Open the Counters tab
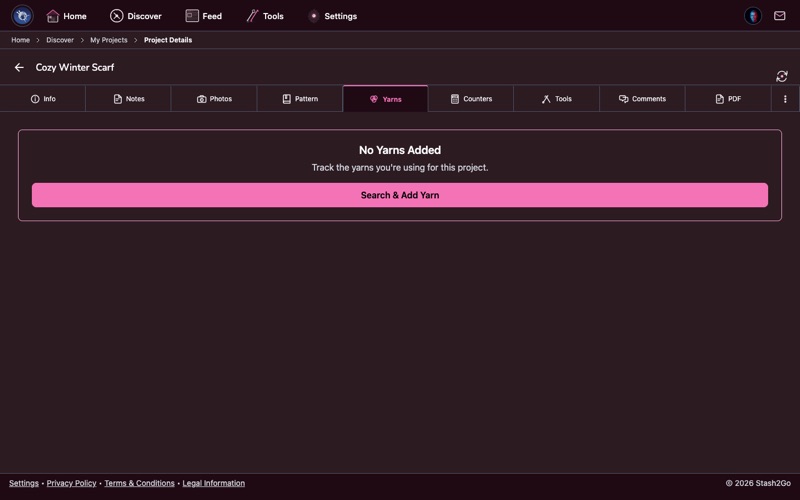The image size is (800, 500). (x=471, y=99)
